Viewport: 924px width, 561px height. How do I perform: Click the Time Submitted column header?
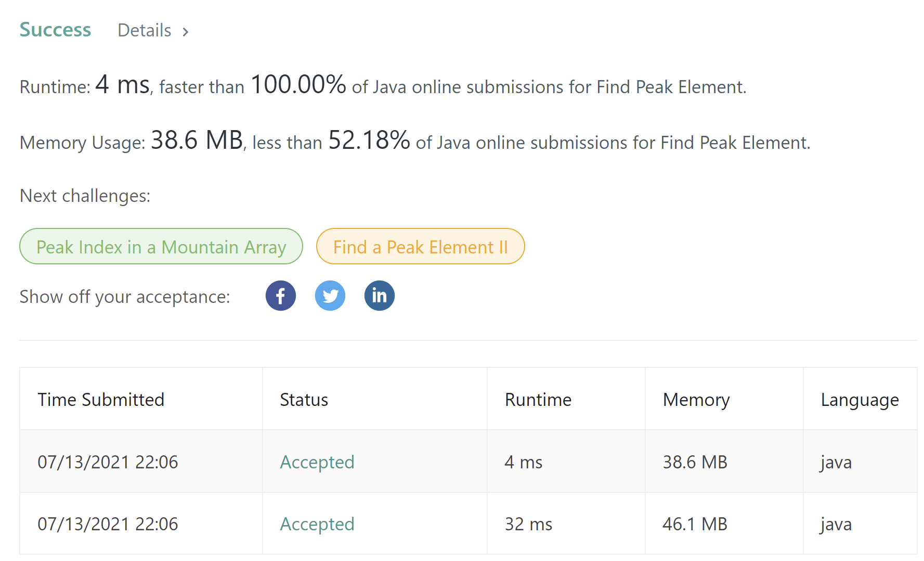coord(101,400)
